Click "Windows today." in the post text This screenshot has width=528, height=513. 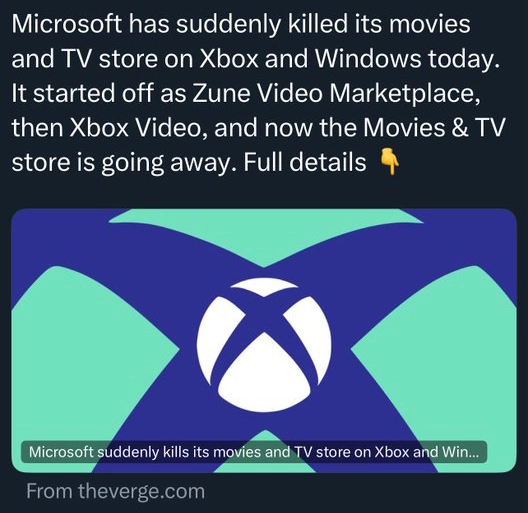407,59
